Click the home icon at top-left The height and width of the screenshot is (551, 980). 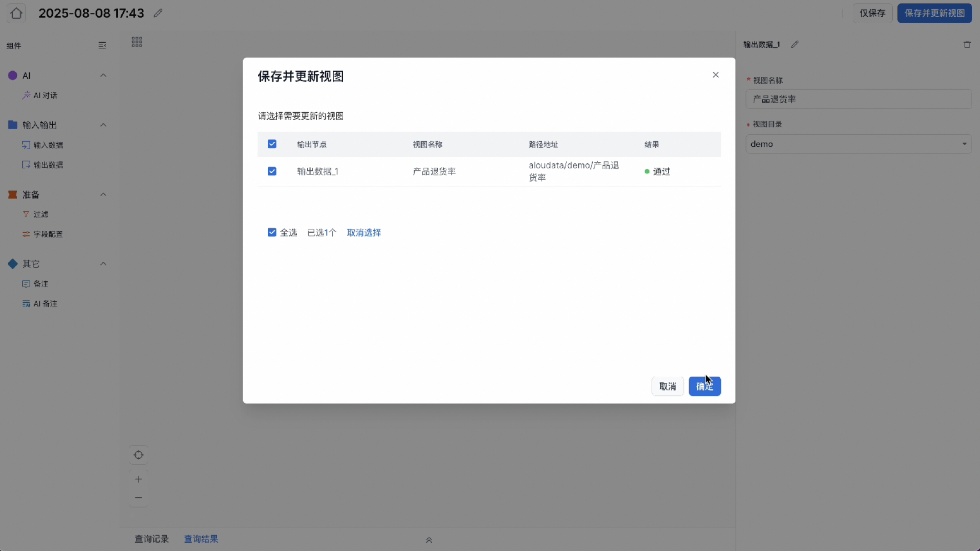16,13
